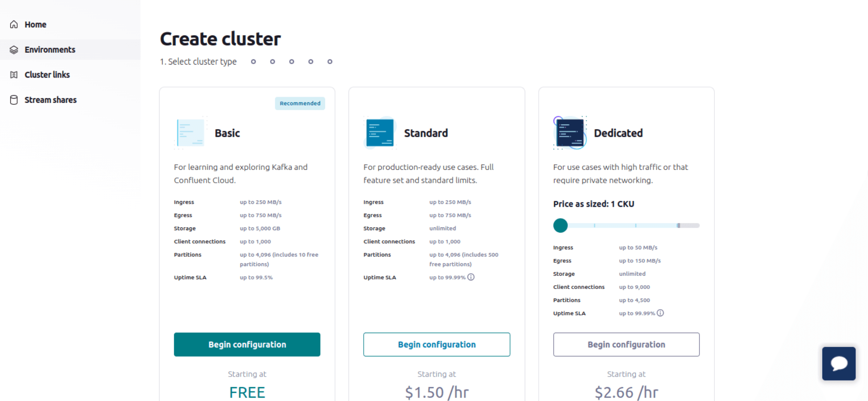Click the Recommended badge on Basic card
868x401 pixels.
pyautogui.click(x=300, y=103)
